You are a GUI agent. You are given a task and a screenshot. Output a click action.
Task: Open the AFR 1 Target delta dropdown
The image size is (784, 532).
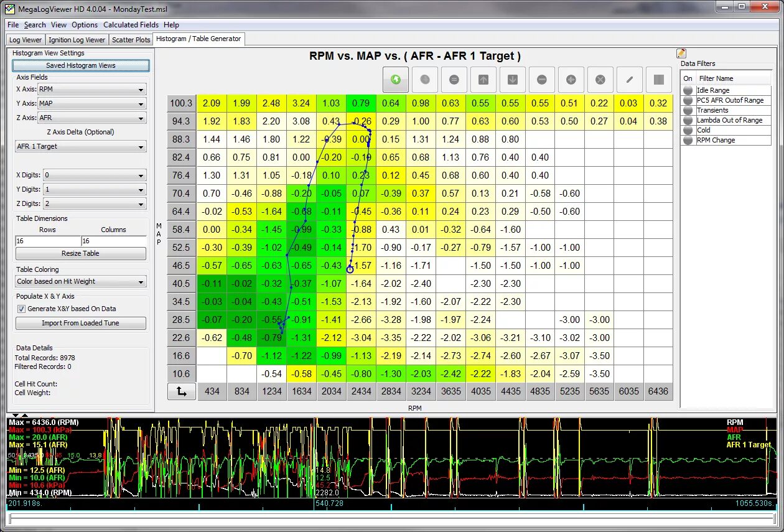tap(81, 147)
